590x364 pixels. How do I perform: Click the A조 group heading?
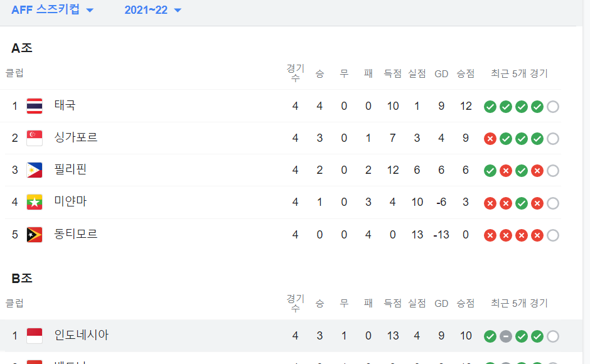(x=22, y=48)
